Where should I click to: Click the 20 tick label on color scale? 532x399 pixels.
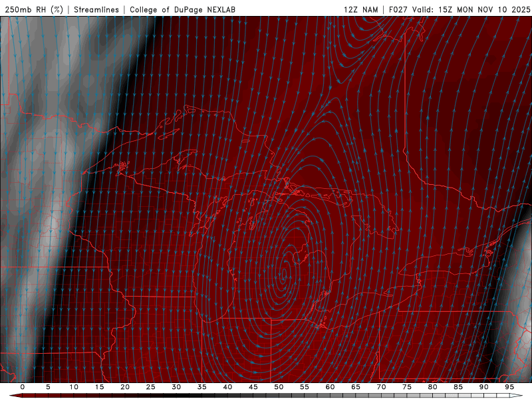coord(125,387)
